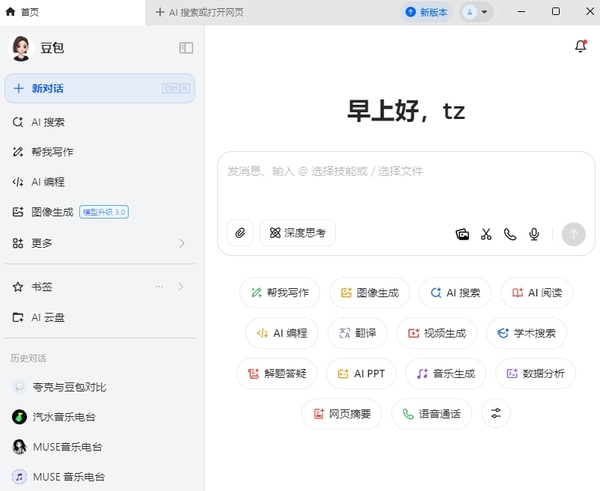The height and width of the screenshot is (491, 600).
Task: Click the home icon in 首页 tab
Action: click(x=10, y=12)
